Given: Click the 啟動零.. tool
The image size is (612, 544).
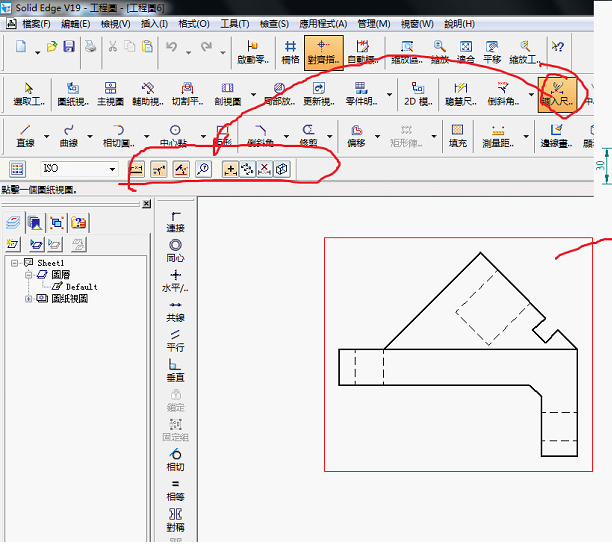Looking at the screenshot, I should (253, 53).
